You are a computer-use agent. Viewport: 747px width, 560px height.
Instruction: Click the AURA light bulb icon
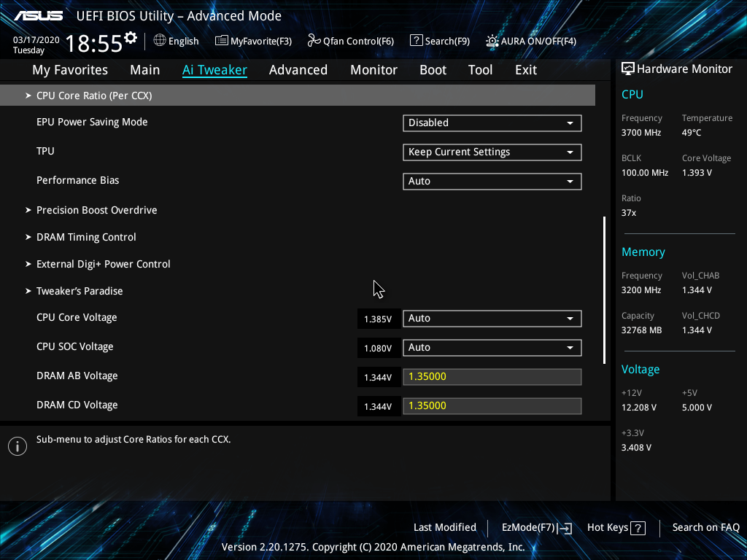coord(492,41)
